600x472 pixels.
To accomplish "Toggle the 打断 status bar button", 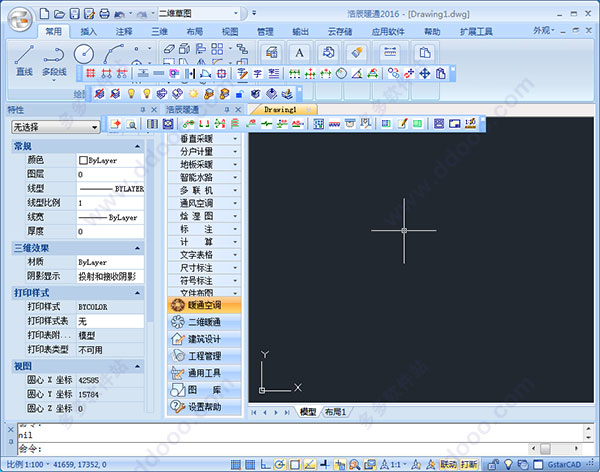I will pos(468,464).
